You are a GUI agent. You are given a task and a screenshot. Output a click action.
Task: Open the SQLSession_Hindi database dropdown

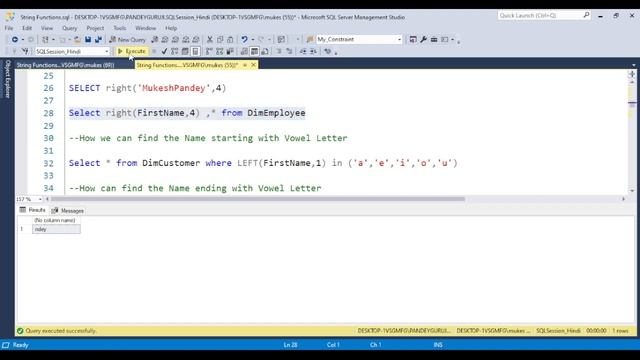click(x=107, y=51)
